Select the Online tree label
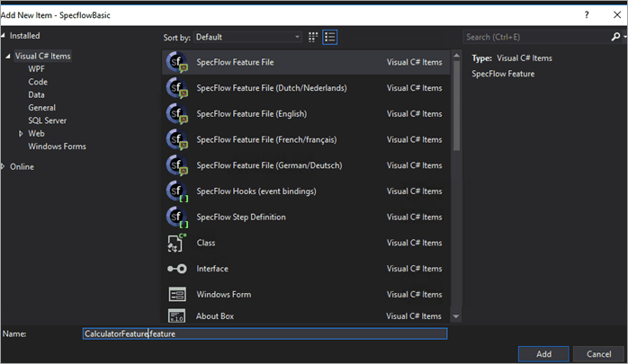628x364 pixels. pyautogui.click(x=22, y=167)
